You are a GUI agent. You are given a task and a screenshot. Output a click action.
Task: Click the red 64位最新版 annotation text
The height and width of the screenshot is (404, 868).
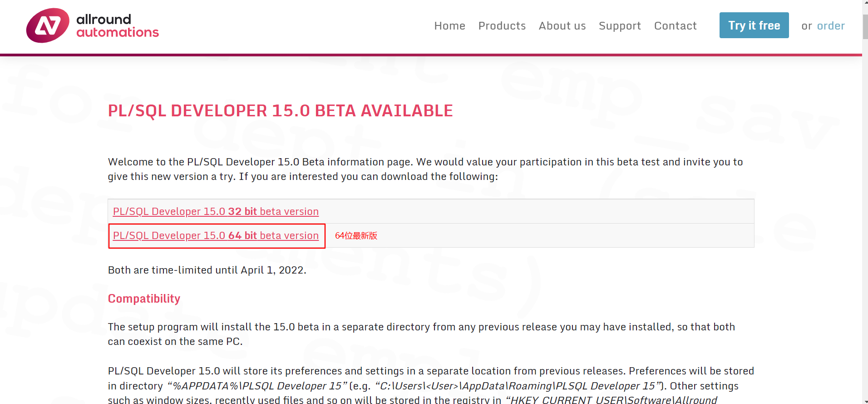[x=356, y=235]
